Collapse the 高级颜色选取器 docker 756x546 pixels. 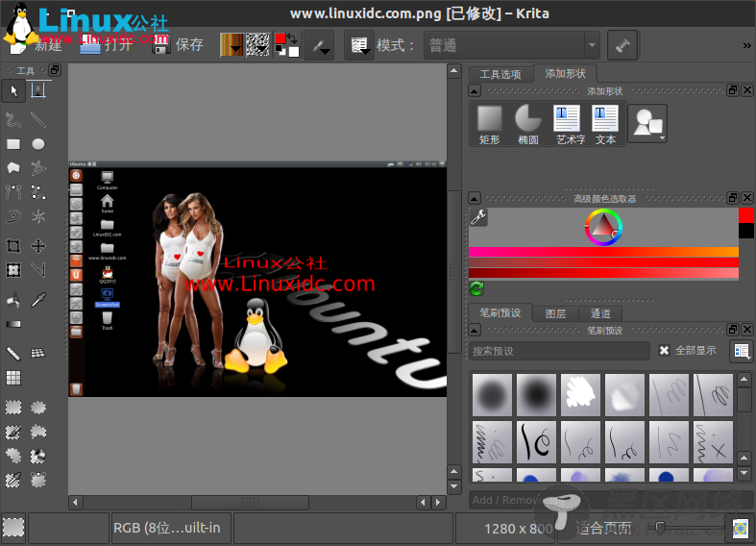475,198
